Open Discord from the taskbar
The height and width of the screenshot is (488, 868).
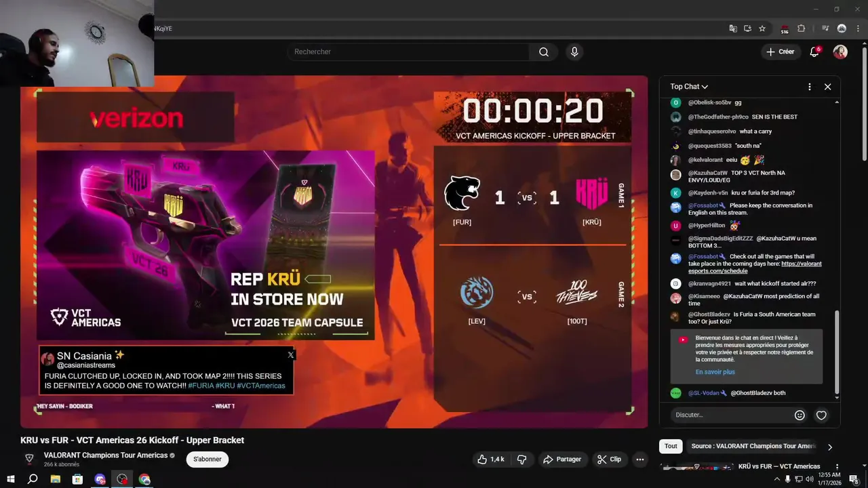tap(100, 479)
